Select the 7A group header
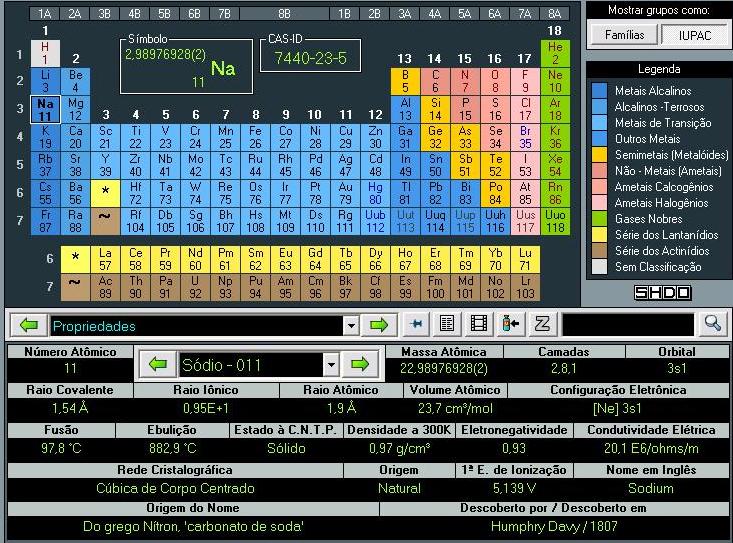Image resolution: width=733 pixels, height=543 pixels. pyautogui.click(x=525, y=14)
